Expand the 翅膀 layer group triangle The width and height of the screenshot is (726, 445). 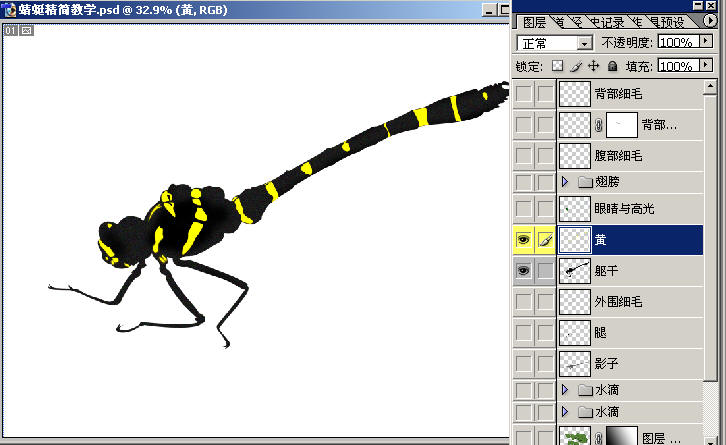564,182
